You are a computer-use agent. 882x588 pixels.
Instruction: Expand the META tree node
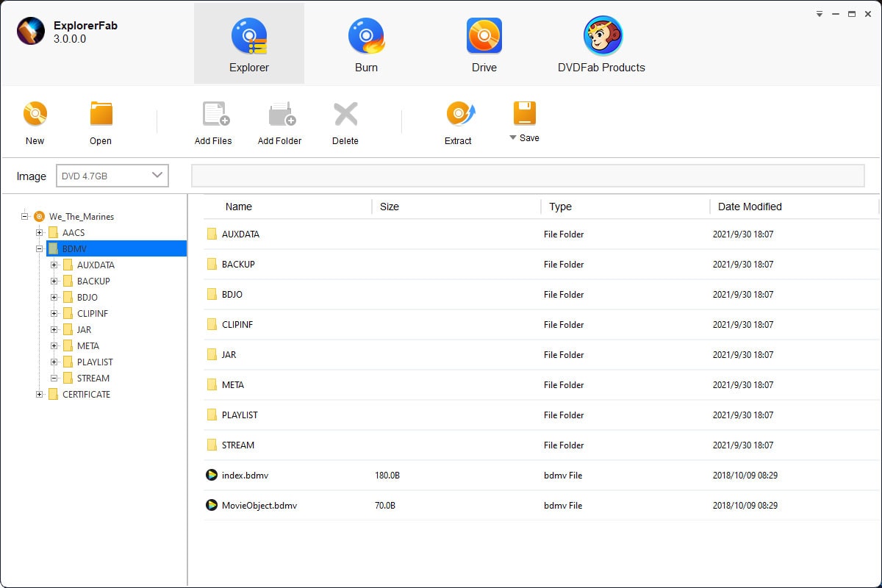(54, 345)
